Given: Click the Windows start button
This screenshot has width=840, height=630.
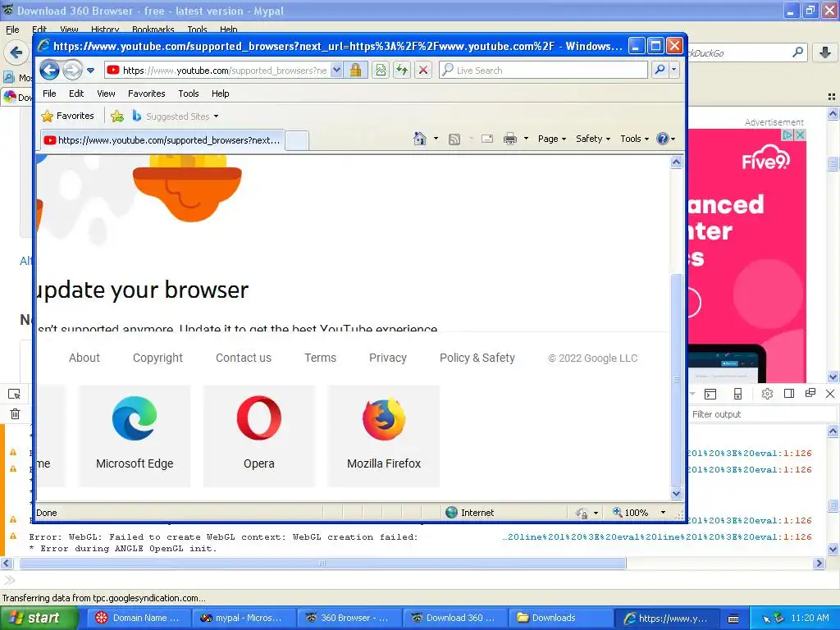Looking at the screenshot, I should coord(39,618).
